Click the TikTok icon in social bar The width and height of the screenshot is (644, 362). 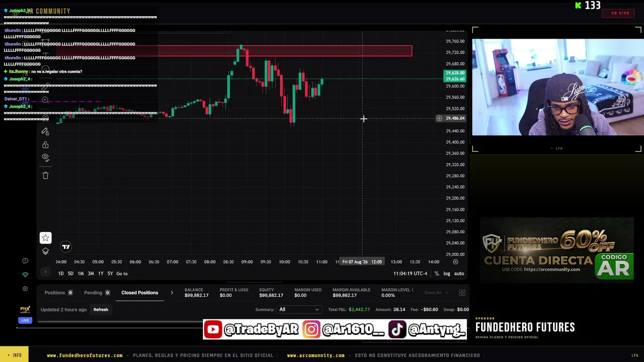pos(397,329)
